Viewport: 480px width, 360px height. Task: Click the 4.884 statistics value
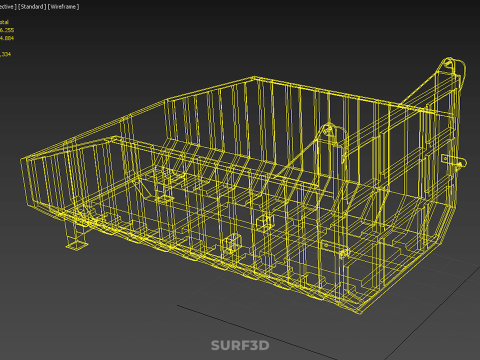7,38
